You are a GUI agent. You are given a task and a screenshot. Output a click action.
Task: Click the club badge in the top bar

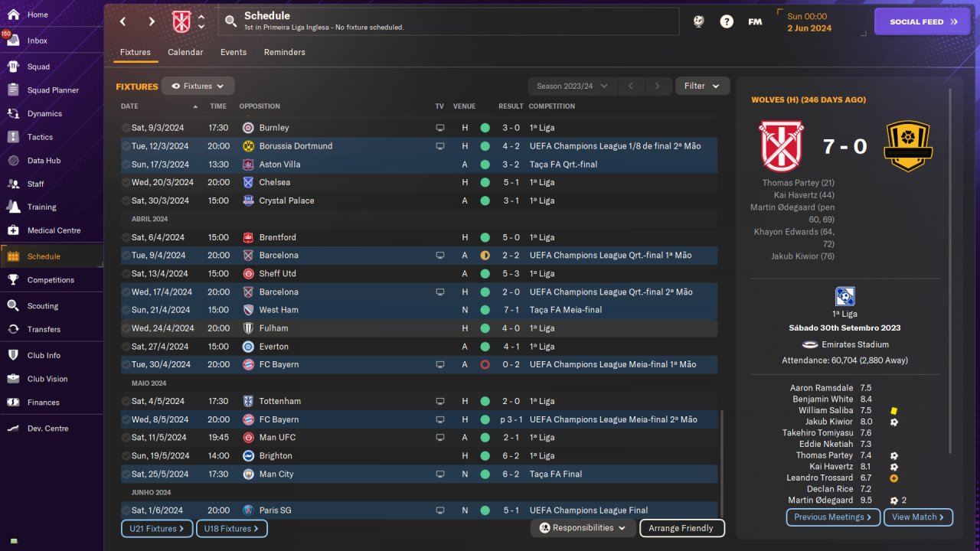pyautogui.click(x=181, y=21)
